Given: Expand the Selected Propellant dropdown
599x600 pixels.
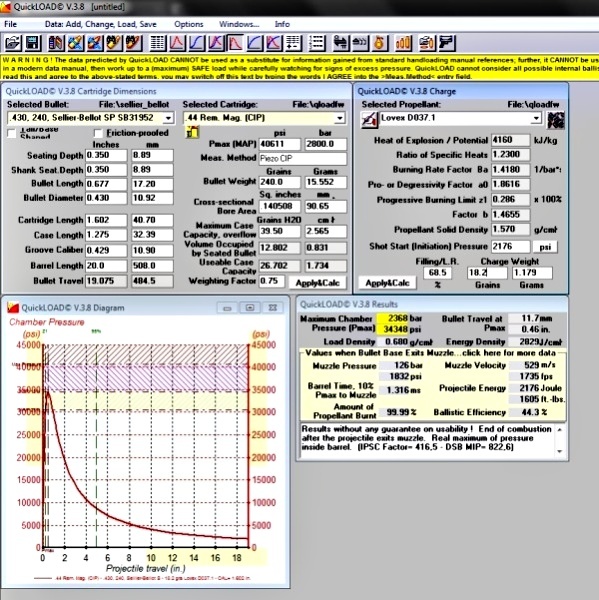Looking at the screenshot, I should pos(537,118).
